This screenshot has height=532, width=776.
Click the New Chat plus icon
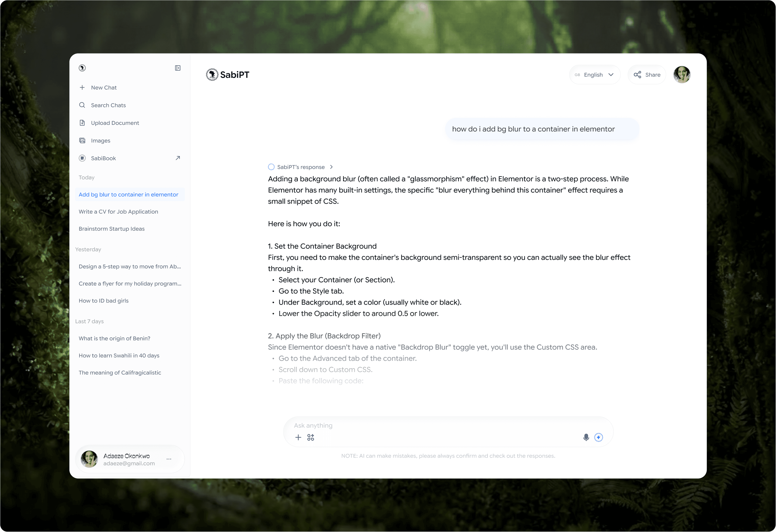coord(82,87)
